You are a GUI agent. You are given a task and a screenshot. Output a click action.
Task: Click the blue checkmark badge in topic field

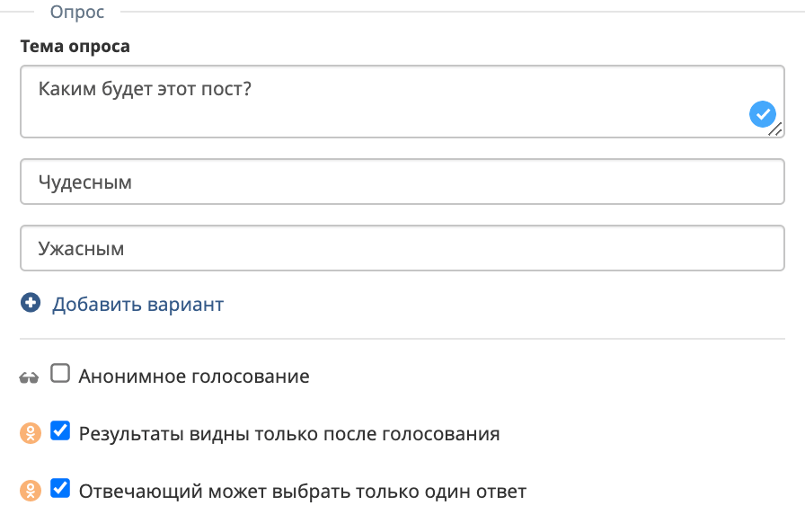tap(763, 114)
